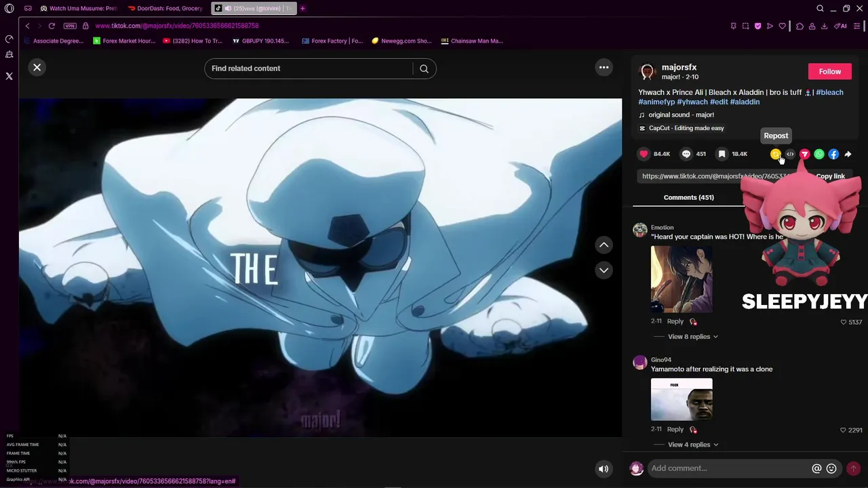Click the browser back arrow

click(27, 26)
